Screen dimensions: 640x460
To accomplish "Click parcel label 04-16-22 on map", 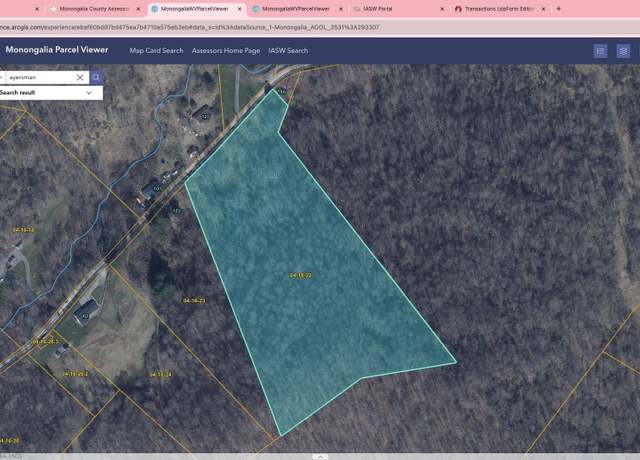I will [301, 276].
